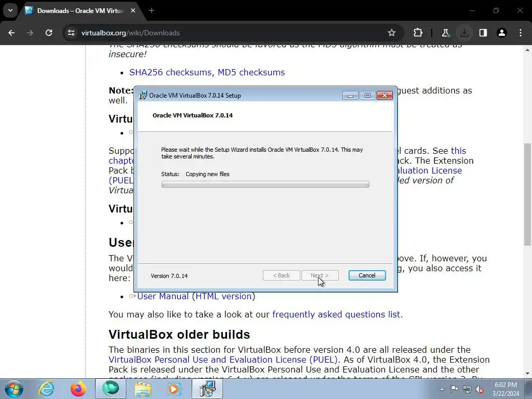The height and width of the screenshot is (399, 532).
Task: Open the Chrome profile avatar
Action: coord(502,33)
